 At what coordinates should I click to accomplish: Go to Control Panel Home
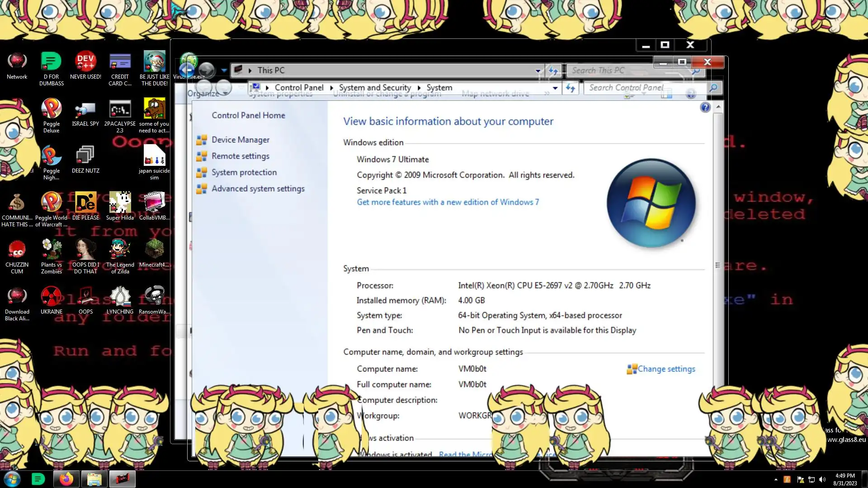248,116
